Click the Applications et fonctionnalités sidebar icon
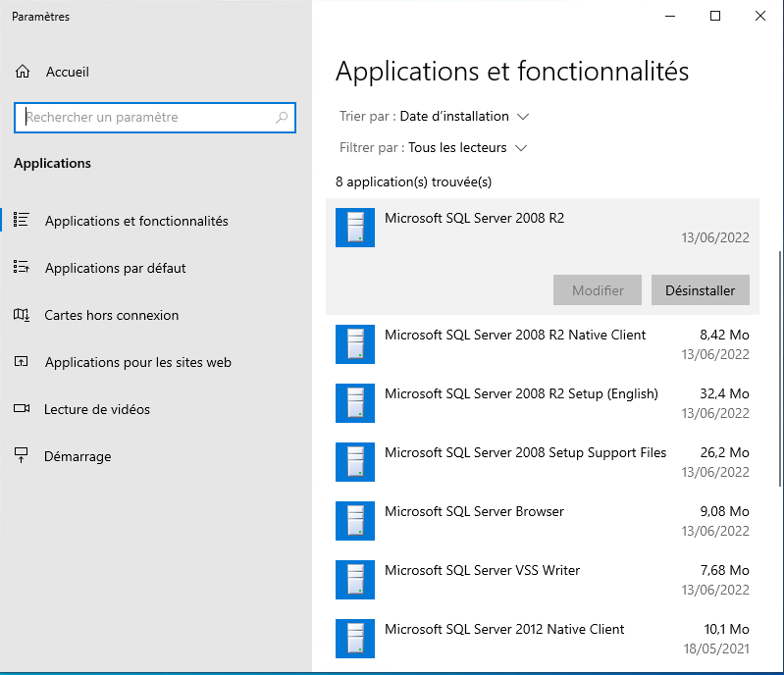 click(21, 220)
